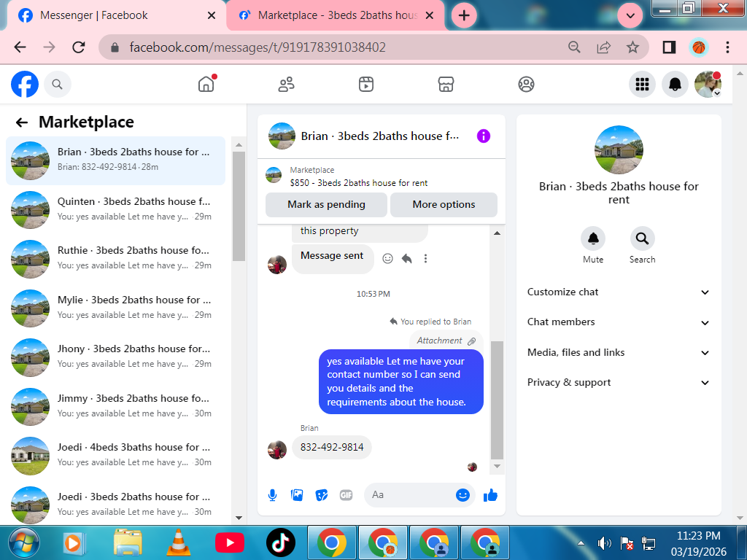747x560 pixels.
Task: Open Joedi's 4beds 3baths conversation
Action: (x=115, y=456)
